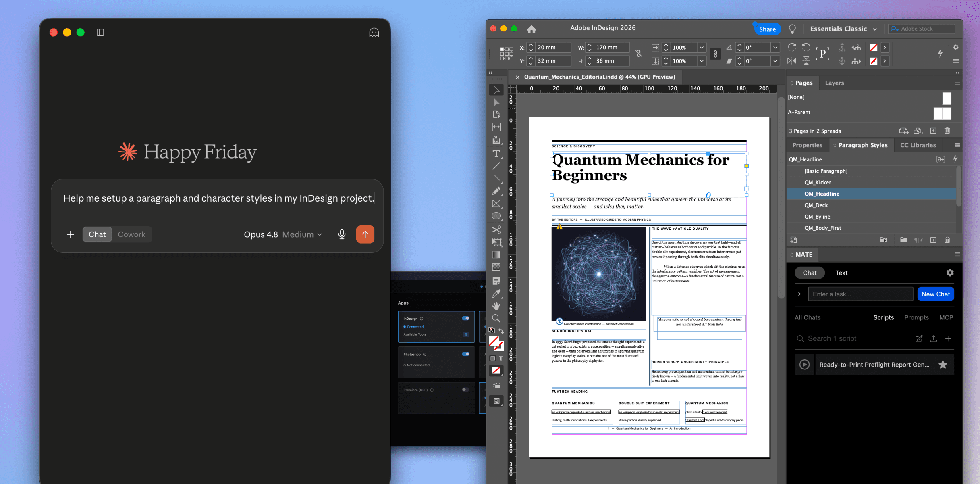Pick the Note tool
This screenshot has width=980, height=484.
(496, 281)
